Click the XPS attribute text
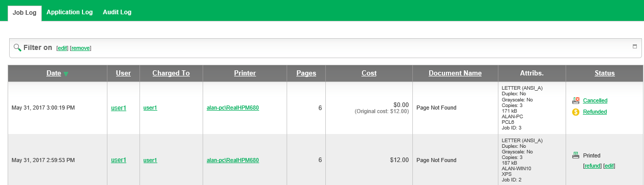Screen dimensions: 644x185 (x=507, y=174)
